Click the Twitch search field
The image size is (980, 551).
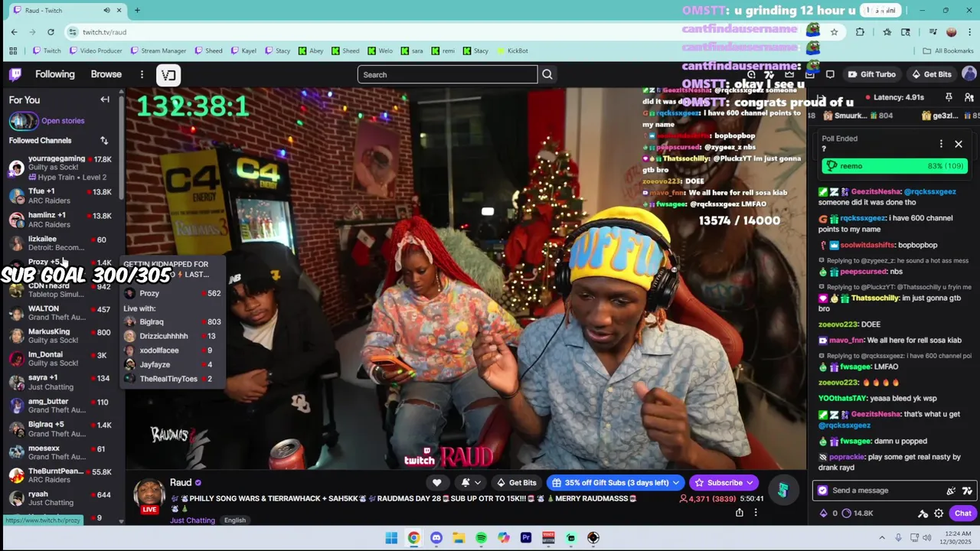[447, 74]
